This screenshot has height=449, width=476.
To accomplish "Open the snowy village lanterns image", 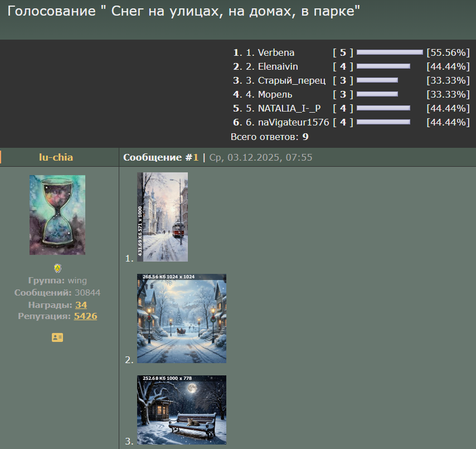I will pyautogui.click(x=182, y=318).
